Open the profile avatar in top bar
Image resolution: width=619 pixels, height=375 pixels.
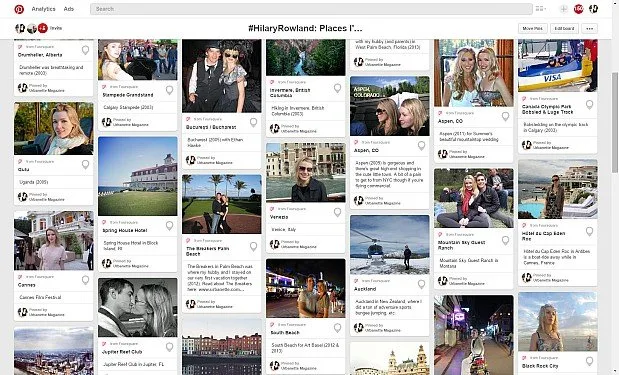[x=593, y=9]
